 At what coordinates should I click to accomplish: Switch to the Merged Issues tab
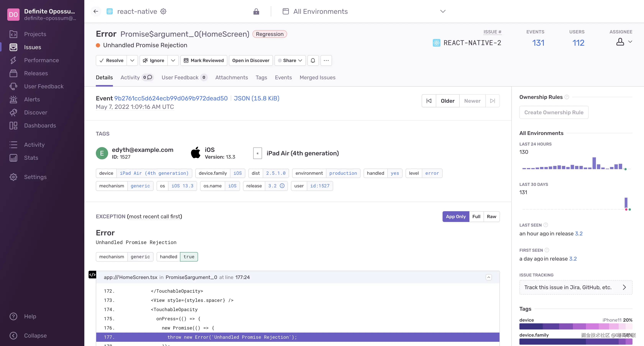317,78
